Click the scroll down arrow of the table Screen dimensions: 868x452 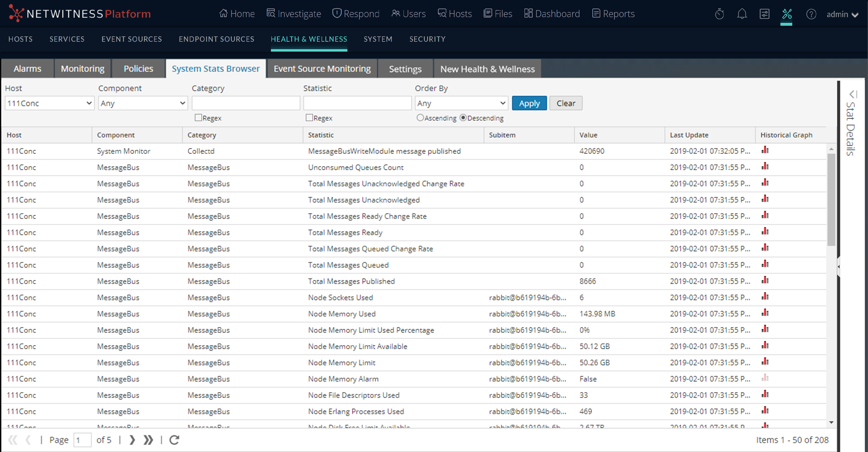click(831, 422)
